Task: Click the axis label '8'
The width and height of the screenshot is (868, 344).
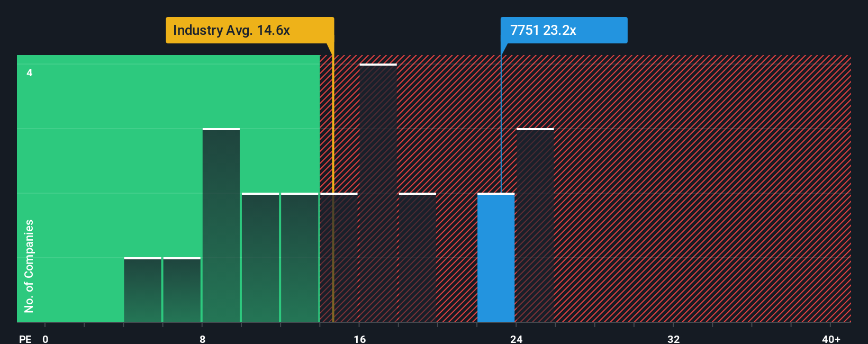Action: click(203, 339)
